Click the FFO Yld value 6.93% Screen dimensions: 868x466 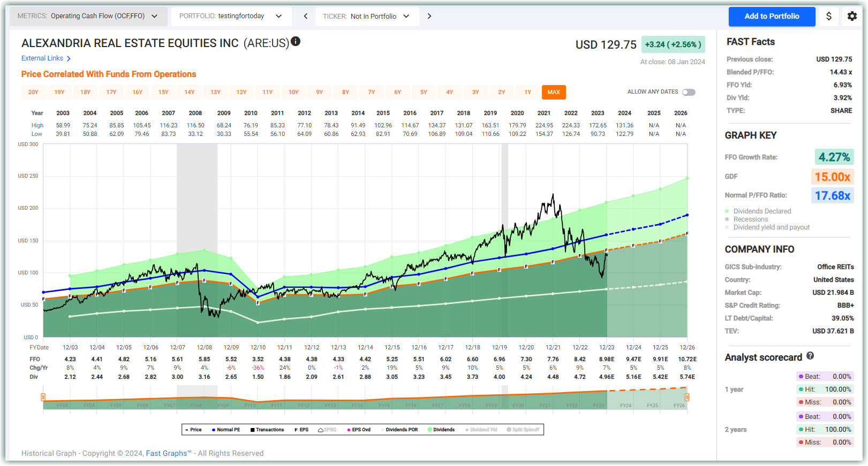[x=843, y=85]
